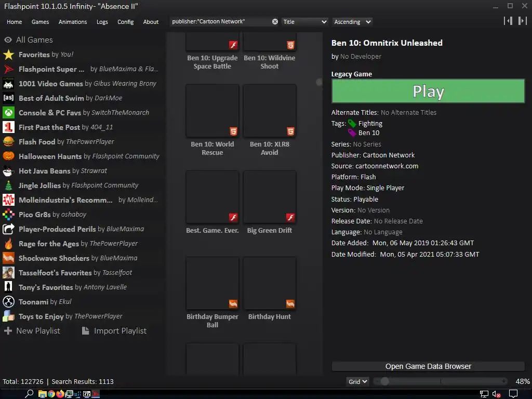Click the Toonami circle logo icon
This screenshot has height=399, width=532.
(8, 302)
